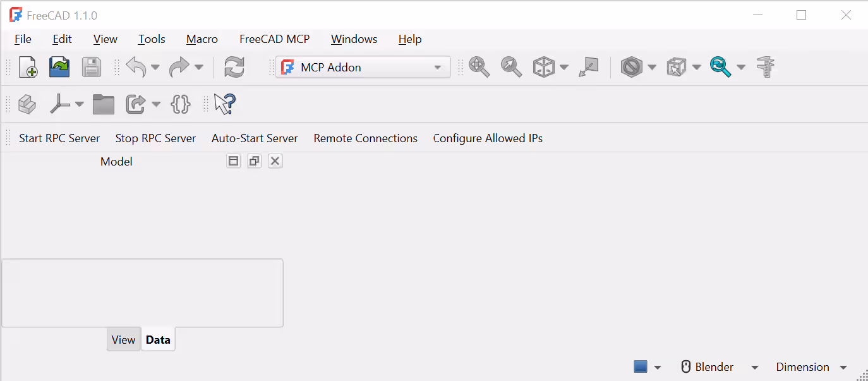Float the Model panel
Image resolution: width=868 pixels, height=381 pixels.
(254, 161)
